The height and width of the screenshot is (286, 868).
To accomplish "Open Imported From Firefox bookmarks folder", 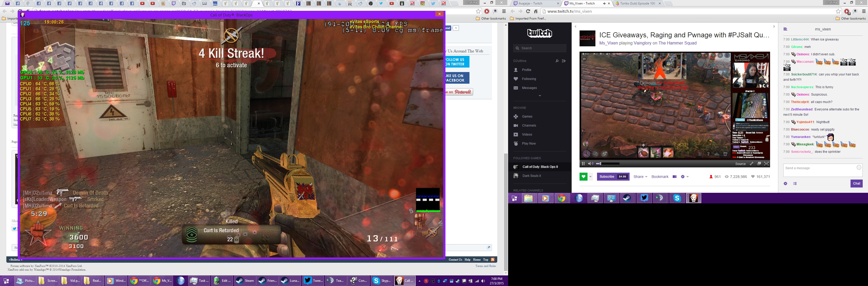I will (x=528, y=19).
